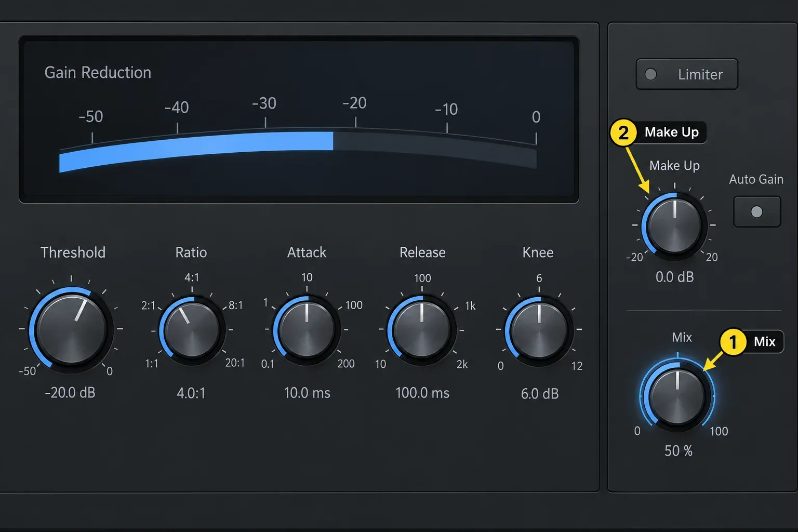
Task: Toggle the Limiter button
Action: pos(687,74)
